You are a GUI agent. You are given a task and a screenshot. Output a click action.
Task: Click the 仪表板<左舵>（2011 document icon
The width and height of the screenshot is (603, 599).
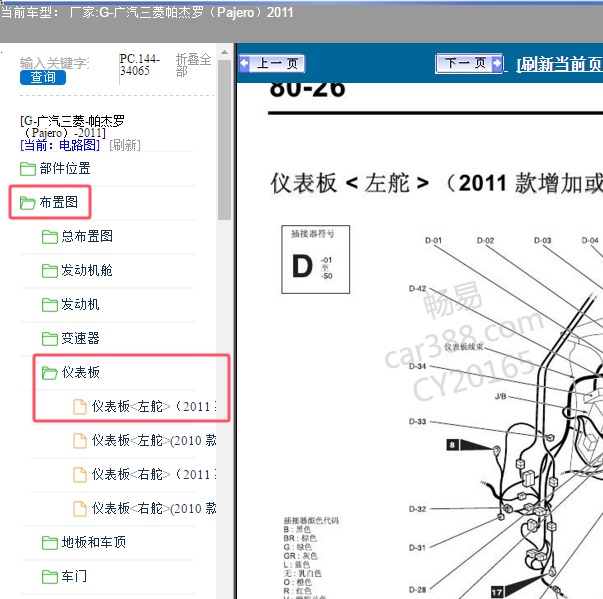pos(80,407)
